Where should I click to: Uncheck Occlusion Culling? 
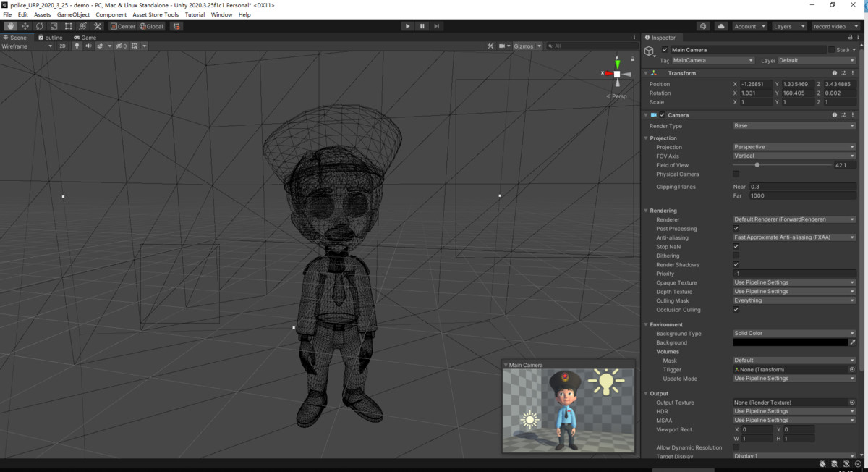click(736, 310)
